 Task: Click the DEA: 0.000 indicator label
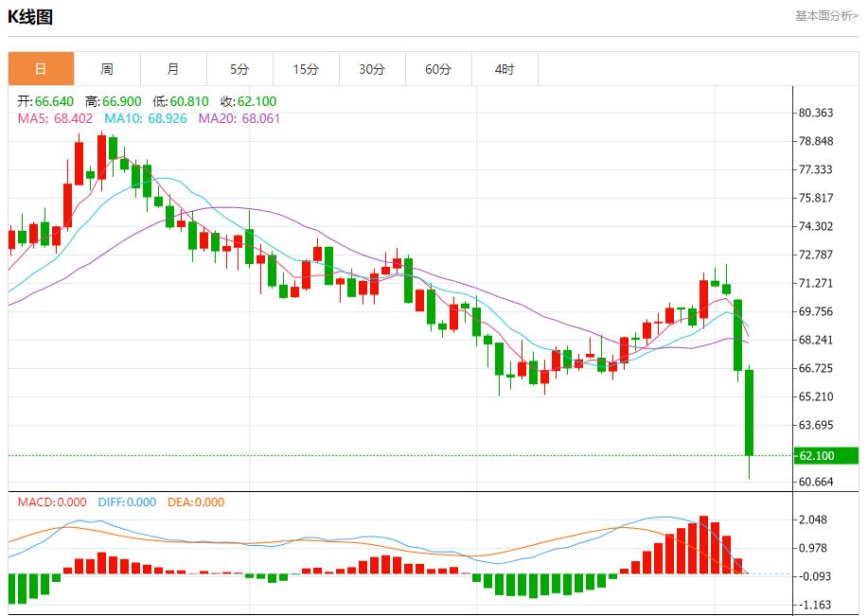[x=196, y=502]
